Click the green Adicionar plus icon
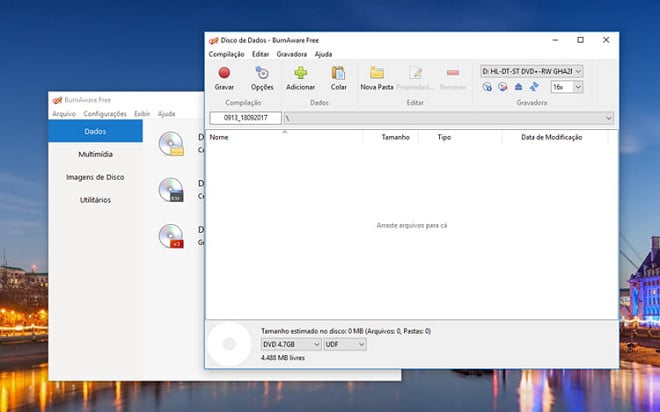This screenshot has height=412, width=660. (x=301, y=73)
